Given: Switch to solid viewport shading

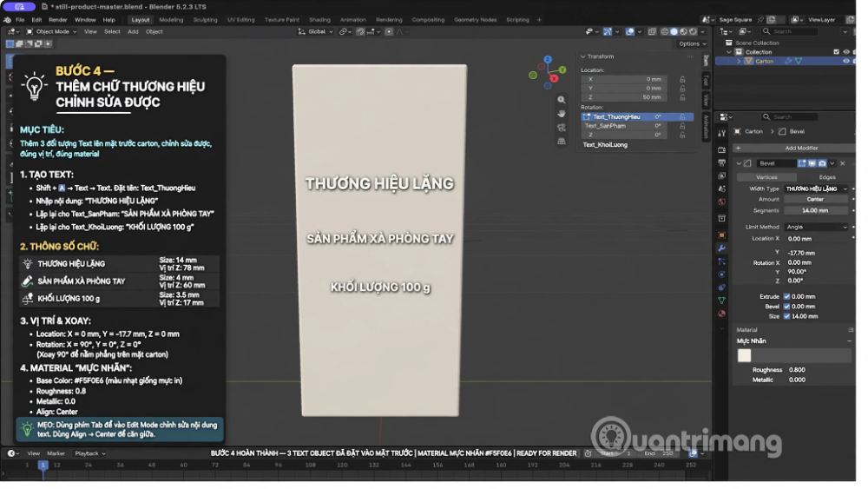Looking at the screenshot, I should (674, 31).
